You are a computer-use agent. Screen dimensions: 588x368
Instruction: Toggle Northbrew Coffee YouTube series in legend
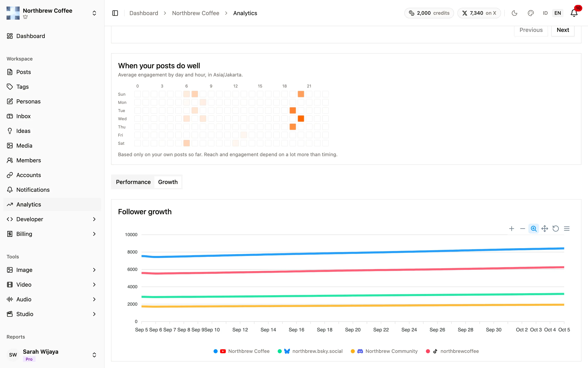pos(242,351)
